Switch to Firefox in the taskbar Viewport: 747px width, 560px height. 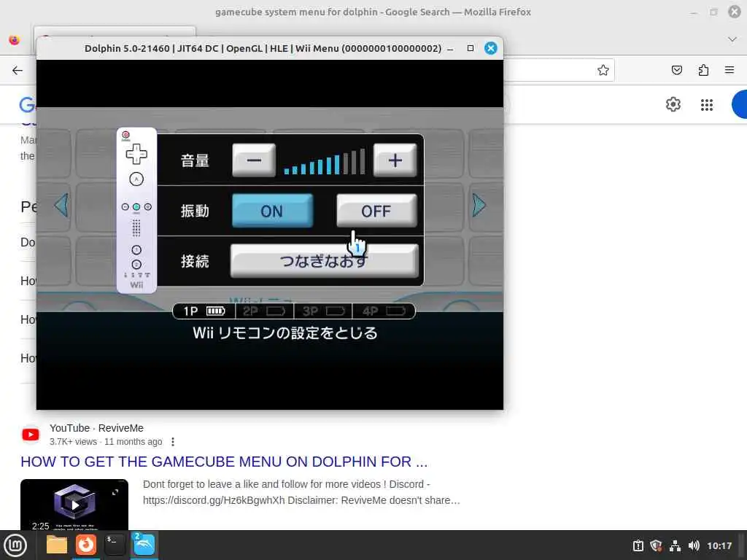[x=86, y=545]
